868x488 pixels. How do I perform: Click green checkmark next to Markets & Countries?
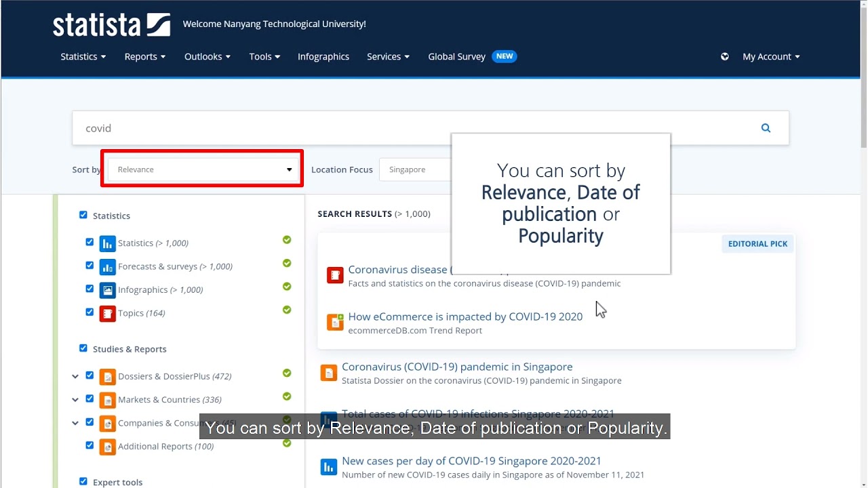(287, 396)
